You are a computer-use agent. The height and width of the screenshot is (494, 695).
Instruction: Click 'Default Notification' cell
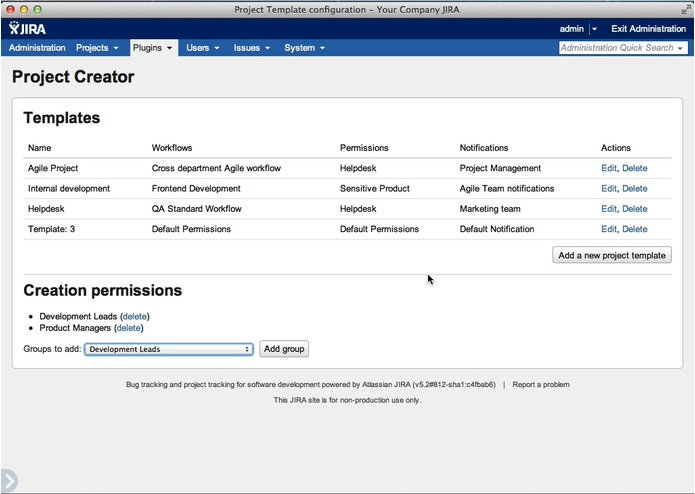click(497, 229)
